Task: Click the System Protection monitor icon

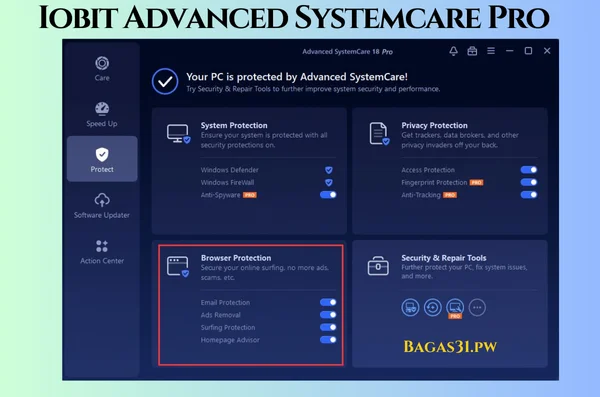Action: (178, 134)
